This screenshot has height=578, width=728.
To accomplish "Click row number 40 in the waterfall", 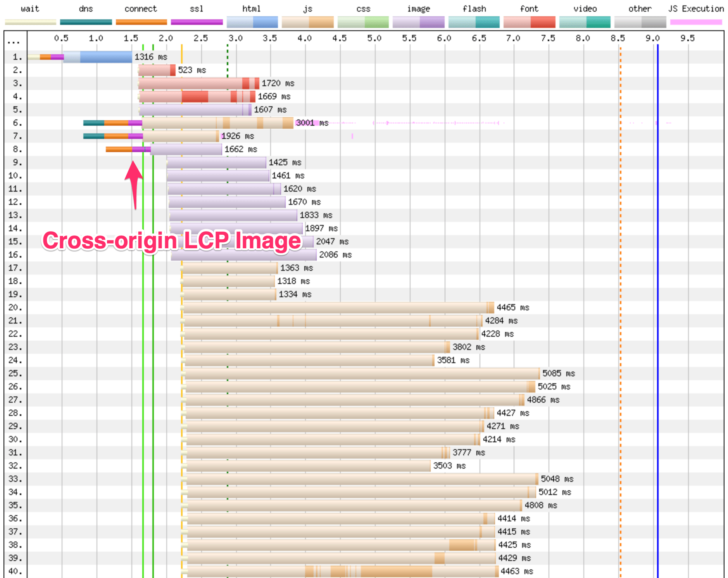I will pyautogui.click(x=15, y=571).
